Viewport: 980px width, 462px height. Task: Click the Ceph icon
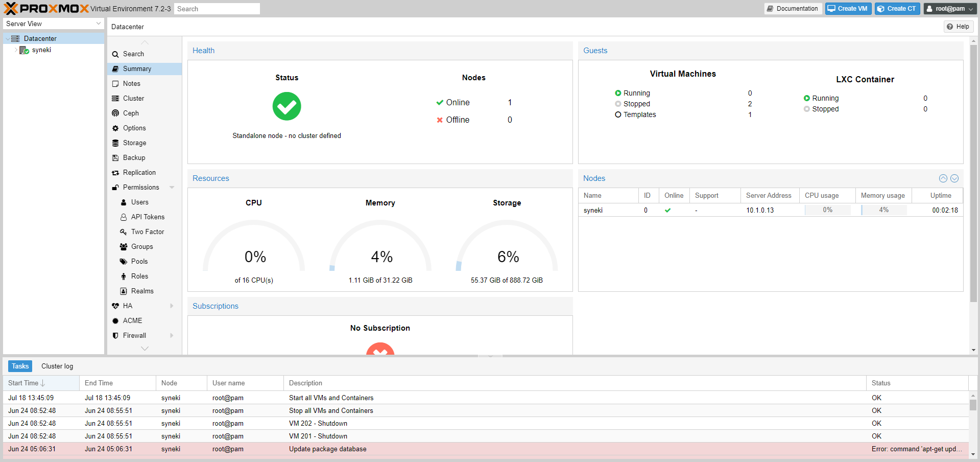pyautogui.click(x=115, y=113)
